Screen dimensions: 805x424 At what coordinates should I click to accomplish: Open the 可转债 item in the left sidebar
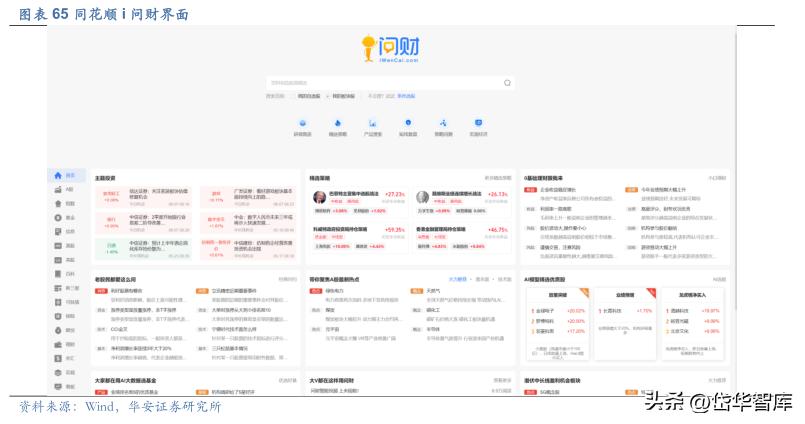pos(66,302)
